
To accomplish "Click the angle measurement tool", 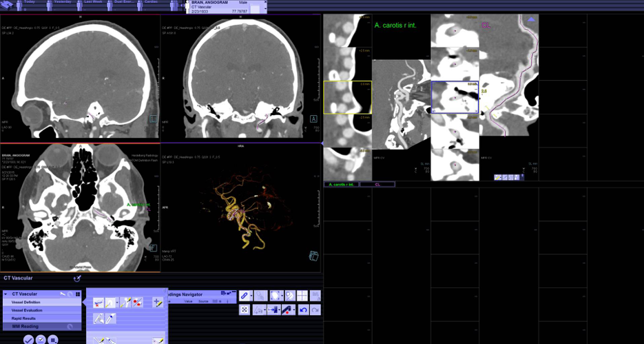I will point(259,310).
